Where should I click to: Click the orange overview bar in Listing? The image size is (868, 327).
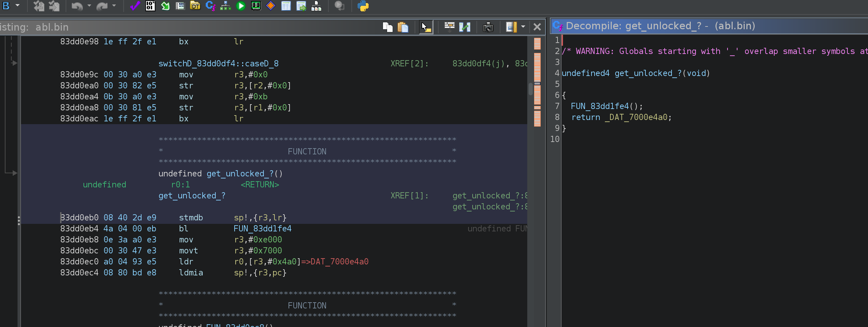537,82
